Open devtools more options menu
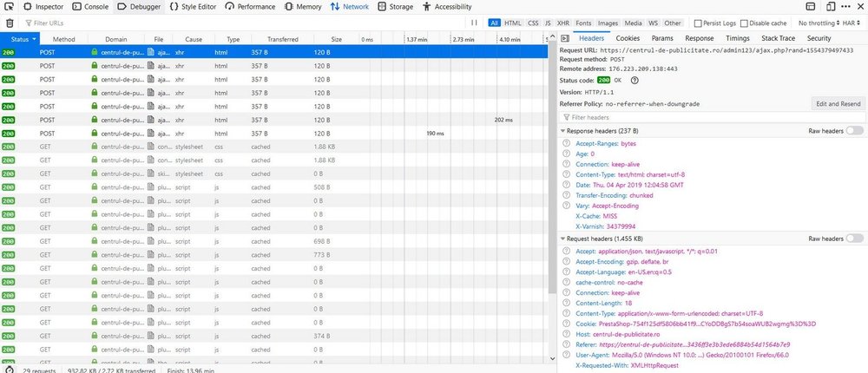Image resolution: width=868 pixels, height=373 pixels. tap(845, 7)
